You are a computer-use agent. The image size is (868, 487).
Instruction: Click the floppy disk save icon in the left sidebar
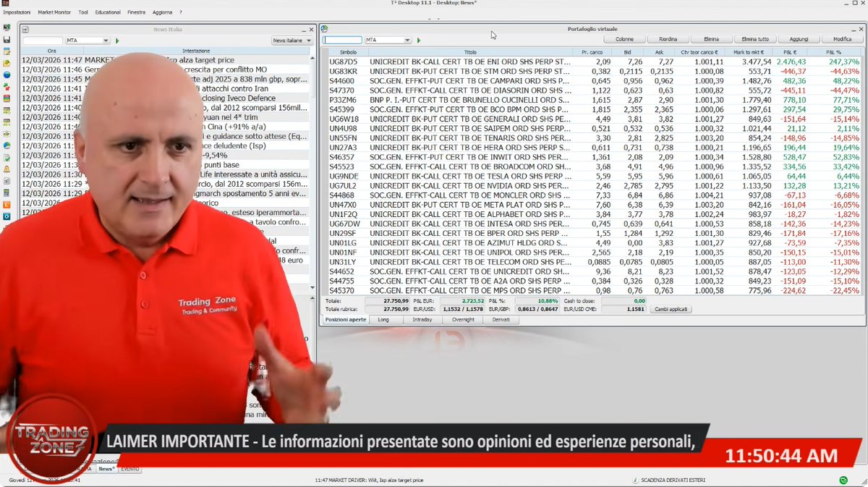click(6, 38)
